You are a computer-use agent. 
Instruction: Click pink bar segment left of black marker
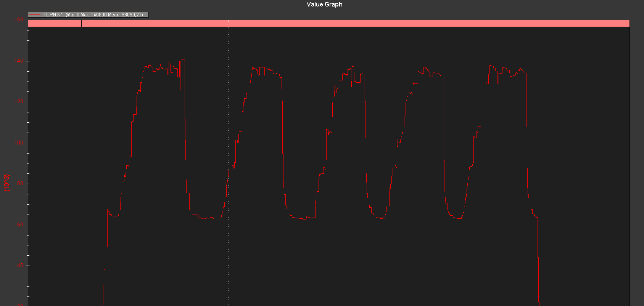55,23
